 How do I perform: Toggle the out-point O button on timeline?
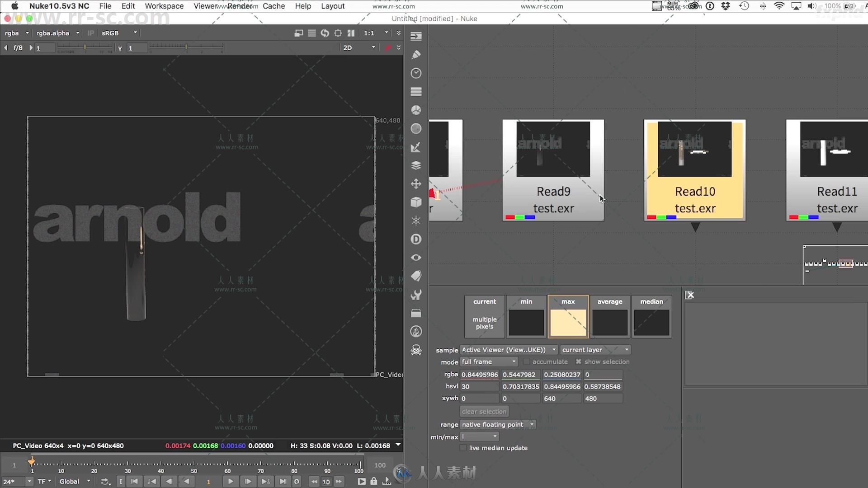(297, 482)
